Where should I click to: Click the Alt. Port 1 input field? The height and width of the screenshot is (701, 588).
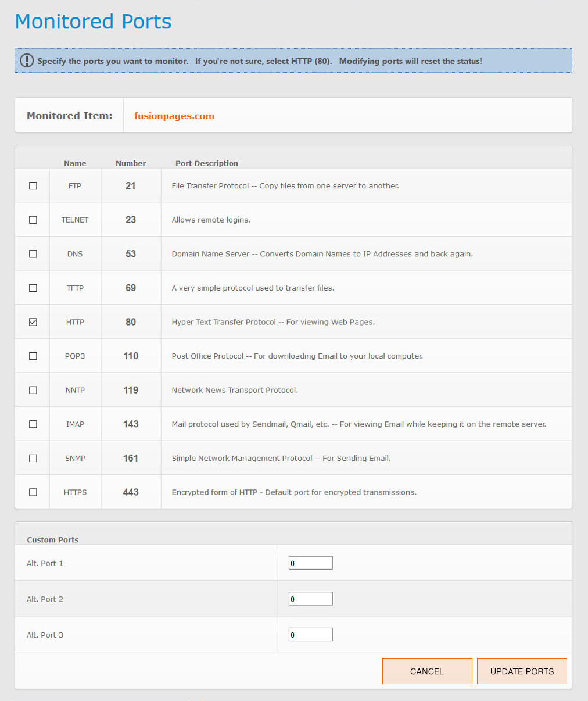tap(310, 563)
